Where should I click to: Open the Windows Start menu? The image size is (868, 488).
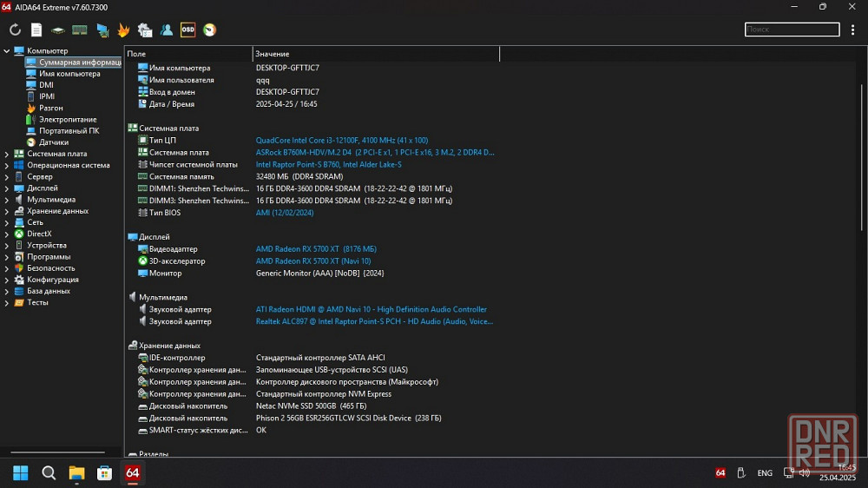point(21,473)
